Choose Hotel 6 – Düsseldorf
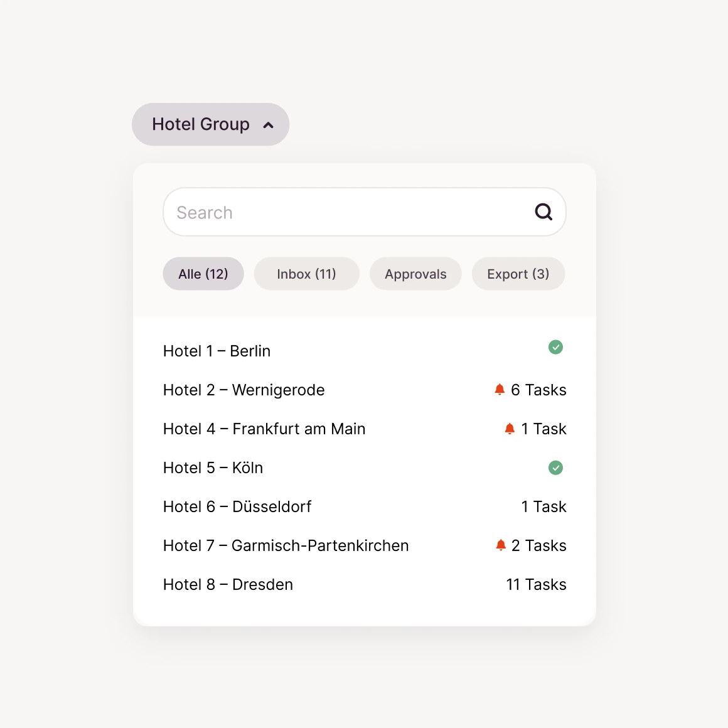Viewport: 728px width, 728px height. pos(237,506)
